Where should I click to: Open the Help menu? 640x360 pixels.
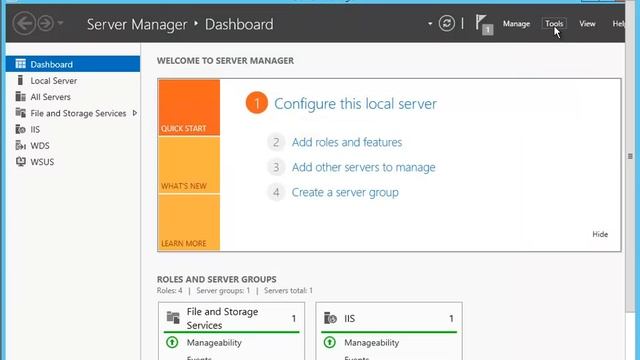(618, 24)
